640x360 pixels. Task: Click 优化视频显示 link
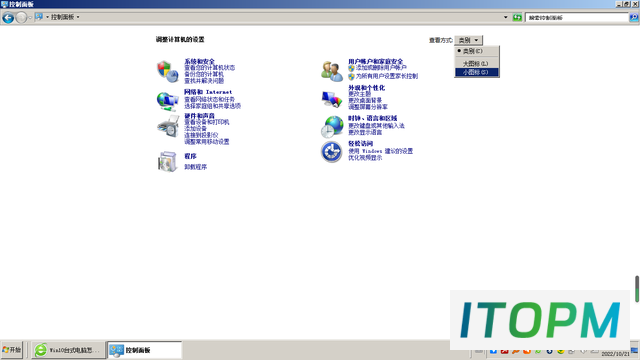coord(365,158)
